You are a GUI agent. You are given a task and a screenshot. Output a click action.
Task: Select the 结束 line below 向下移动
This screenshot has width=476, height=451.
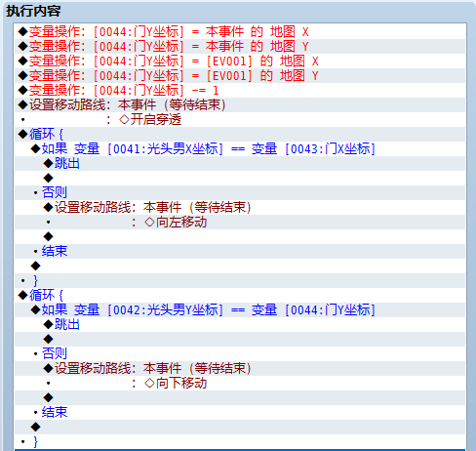tap(240, 413)
